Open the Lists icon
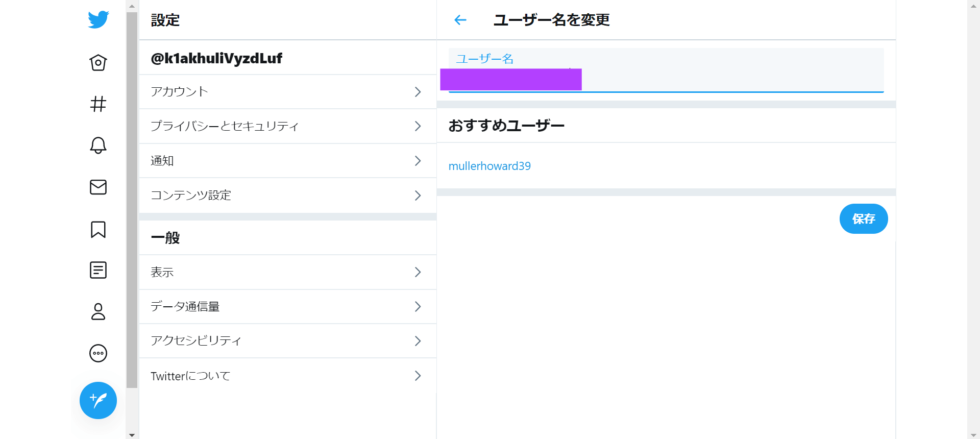 pyautogui.click(x=98, y=270)
